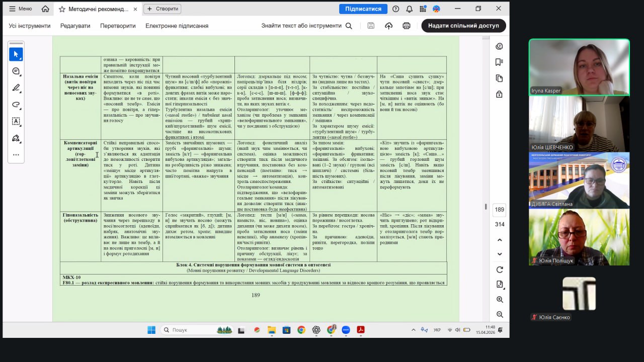Activate the highlighter pen tool

tap(16, 88)
